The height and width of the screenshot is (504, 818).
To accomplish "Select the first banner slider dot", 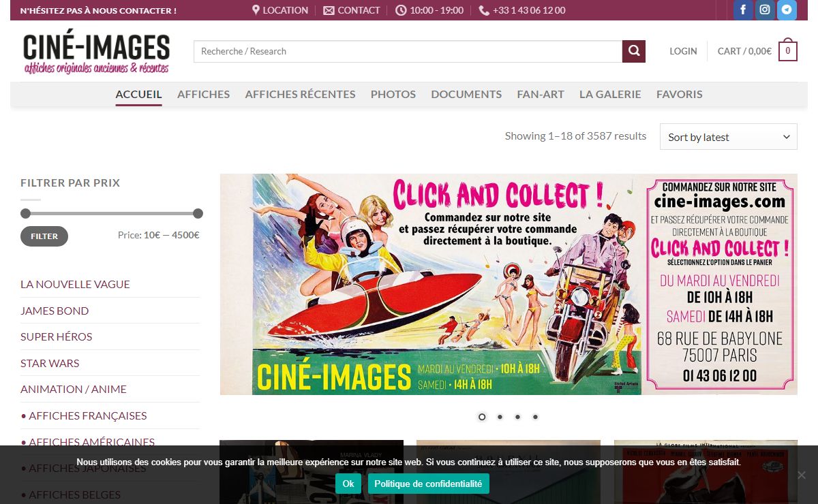I will click(482, 417).
